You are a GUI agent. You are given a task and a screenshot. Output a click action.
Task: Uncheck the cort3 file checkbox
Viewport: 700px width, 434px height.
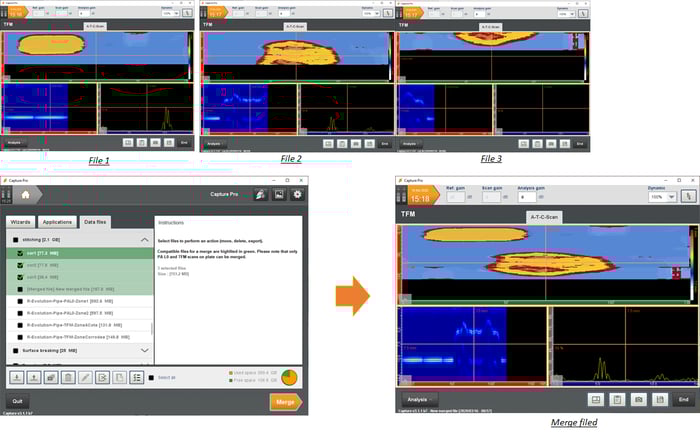20,277
